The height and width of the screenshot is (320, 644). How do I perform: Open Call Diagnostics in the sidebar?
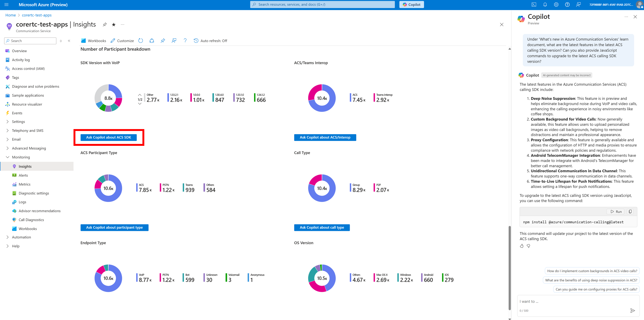tap(31, 220)
